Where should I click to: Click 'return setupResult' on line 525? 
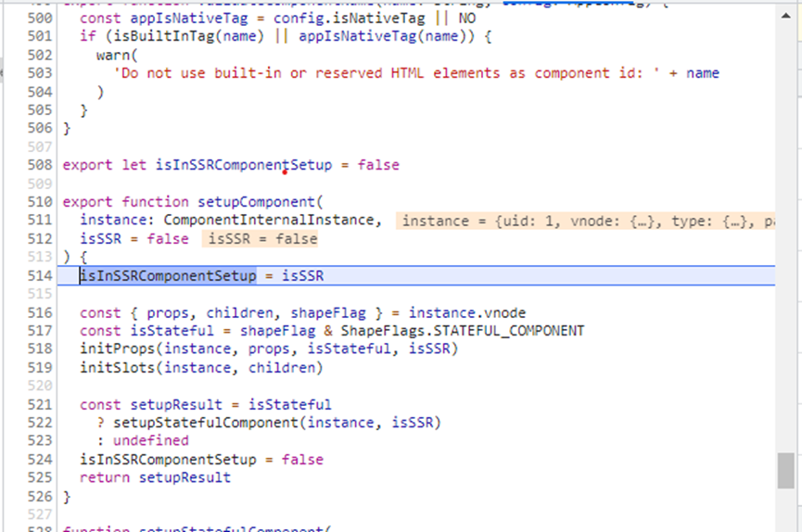coord(155,477)
